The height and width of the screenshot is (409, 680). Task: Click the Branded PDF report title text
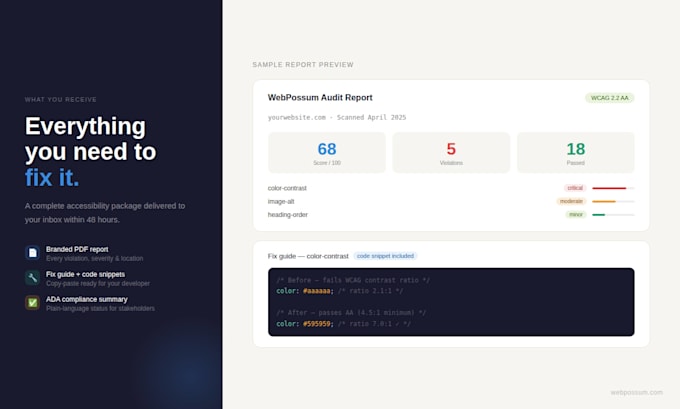(x=77, y=249)
